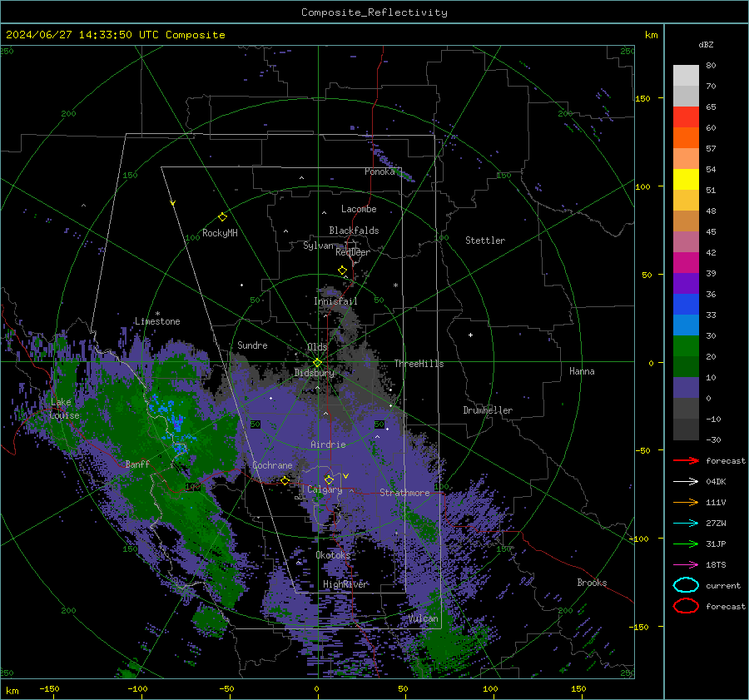Click the Vulcan city label
This screenshot has height=700, width=749.
(x=424, y=618)
